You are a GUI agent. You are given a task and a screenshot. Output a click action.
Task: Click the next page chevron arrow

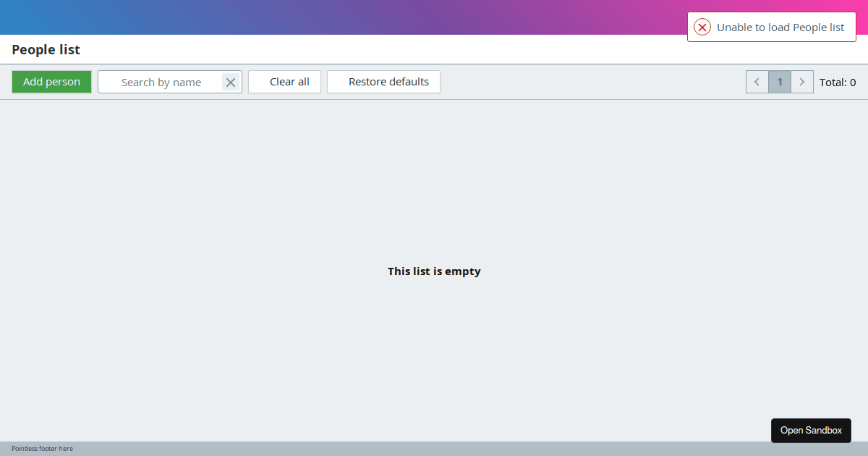(x=801, y=82)
